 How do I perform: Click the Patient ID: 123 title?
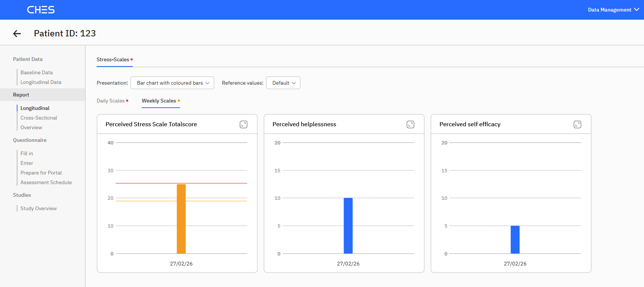point(65,33)
